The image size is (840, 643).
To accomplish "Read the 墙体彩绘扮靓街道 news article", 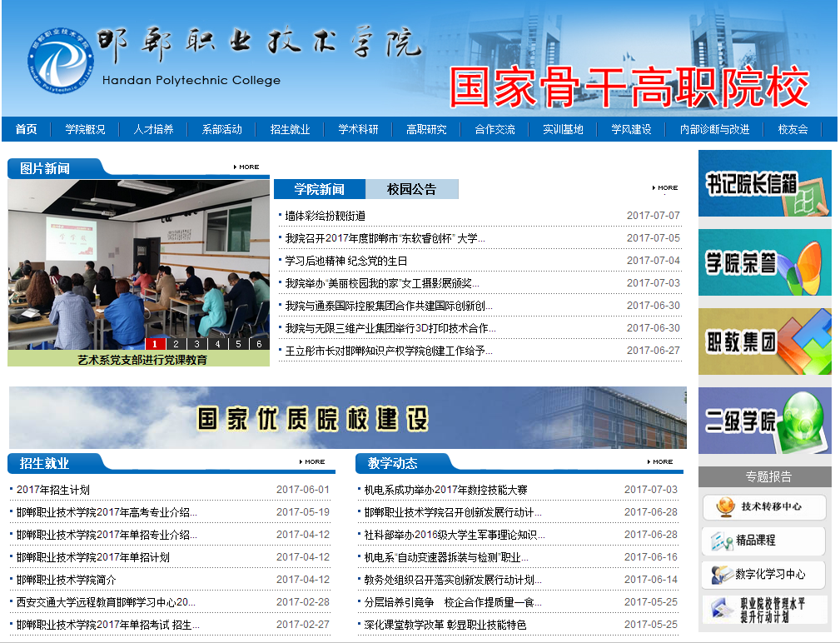I will (325, 216).
